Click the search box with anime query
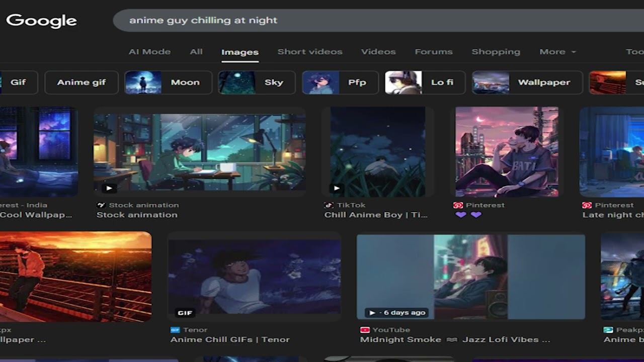Screen dimensions: 644x362 (x=378, y=21)
